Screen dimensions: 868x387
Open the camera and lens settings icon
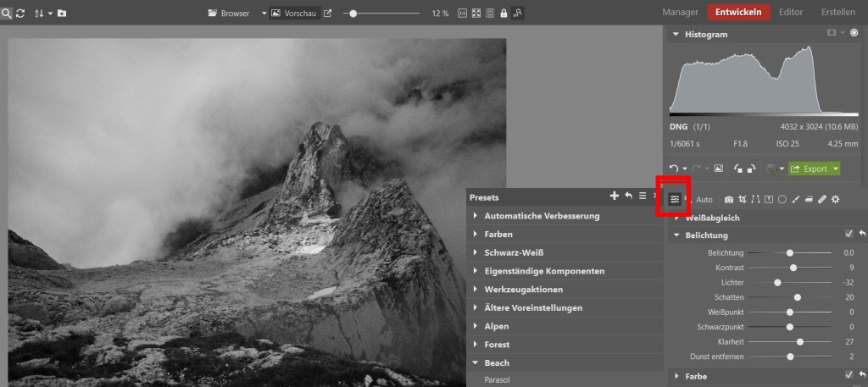click(x=729, y=200)
